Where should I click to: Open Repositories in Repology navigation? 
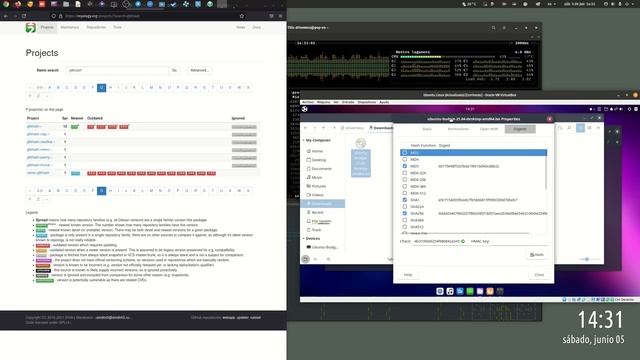pyautogui.click(x=96, y=27)
